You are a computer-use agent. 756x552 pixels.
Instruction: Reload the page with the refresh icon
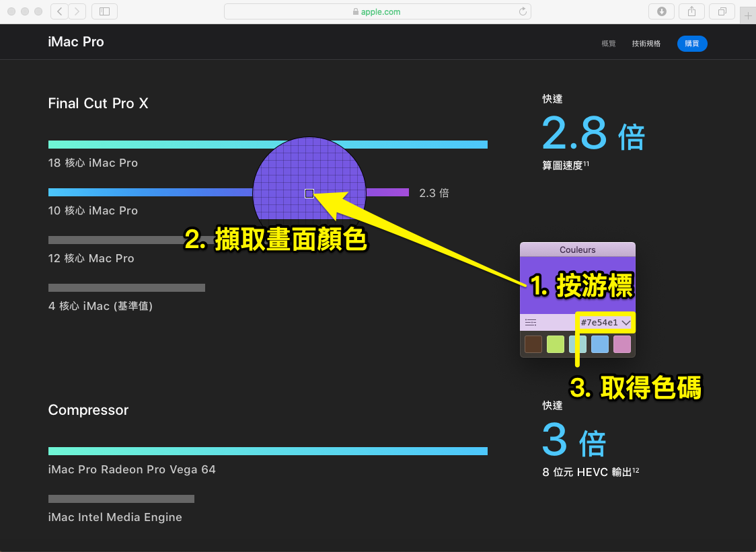click(523, 11)
